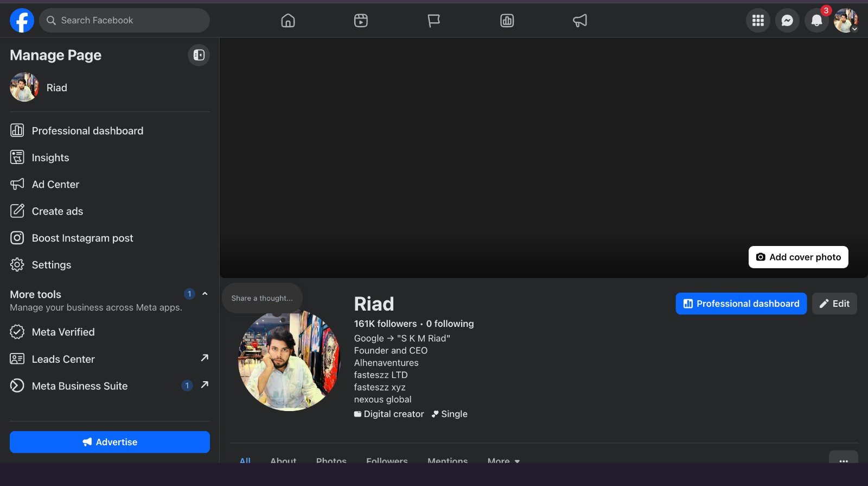The height and width of the screenshot is (486, 868).
Task: Open the 0 following link
Action: click(450, 324)
